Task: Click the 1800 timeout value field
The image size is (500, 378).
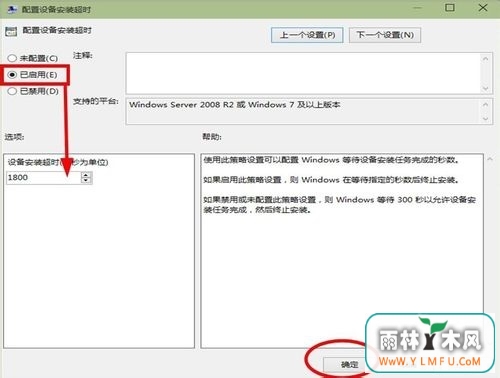Action: coord(43,177)
